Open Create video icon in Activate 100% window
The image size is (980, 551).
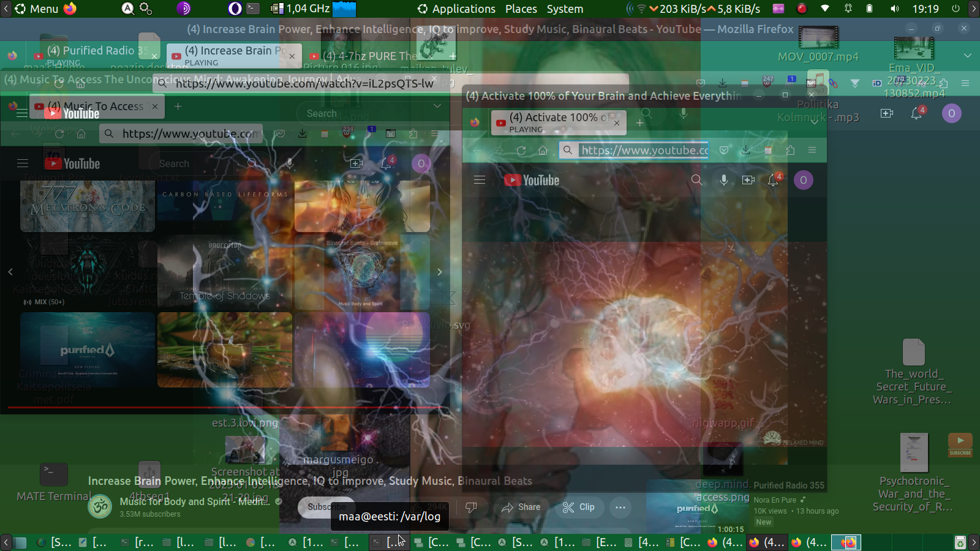point(748,180)
